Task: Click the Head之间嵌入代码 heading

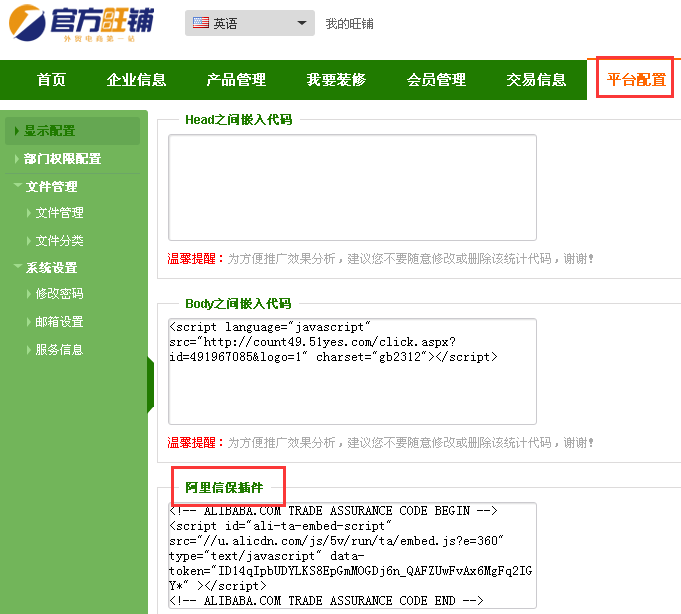Action: tap(238, 119)
